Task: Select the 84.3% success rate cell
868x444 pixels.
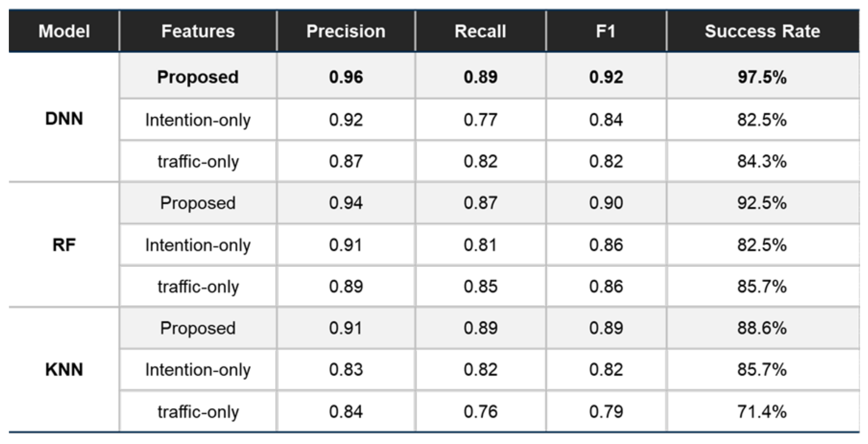Action: pos(762,161)
